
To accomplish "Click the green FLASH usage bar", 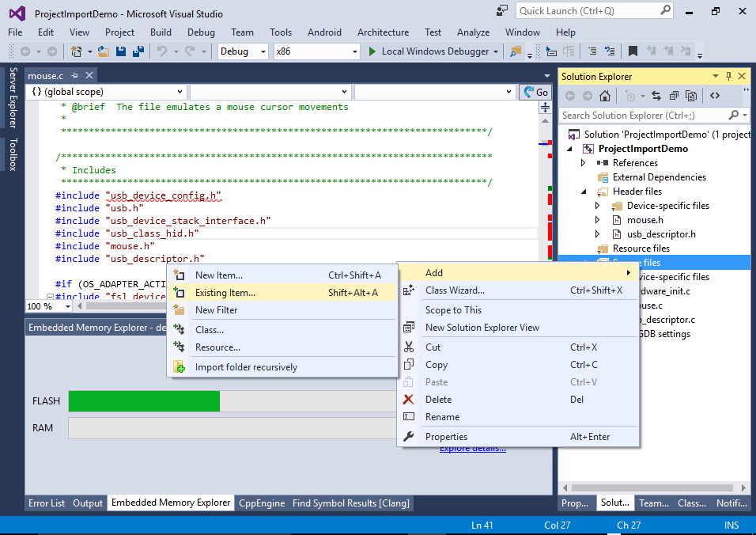I will 144,401.
